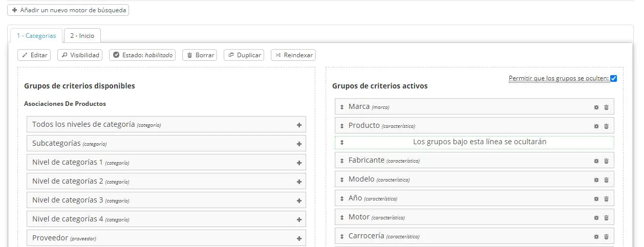This screenshot has height=247, width=644.
Task: Uncheck 'Permitir que los grupos se oculten' checkbox
Action: point(614,78)
